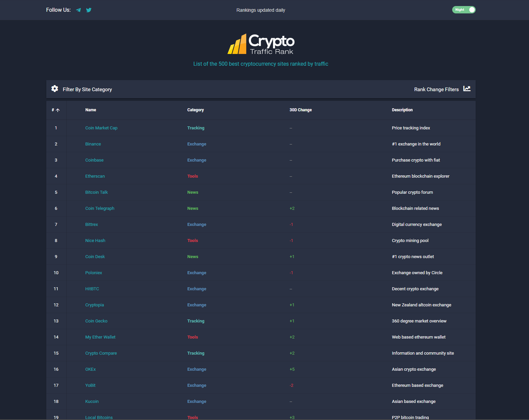This screenshot has height=420, width=529.
Task: Click the -1 change for Bittrex
Action: (291, 225)
